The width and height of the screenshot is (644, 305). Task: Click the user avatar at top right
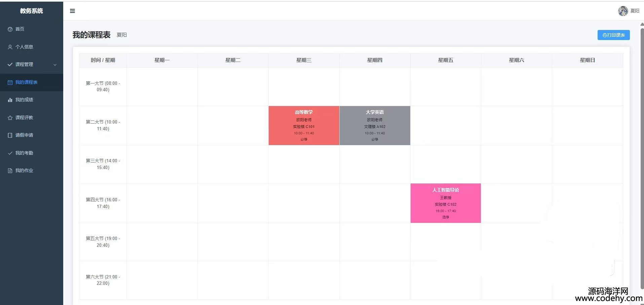(x=623, y=11)
